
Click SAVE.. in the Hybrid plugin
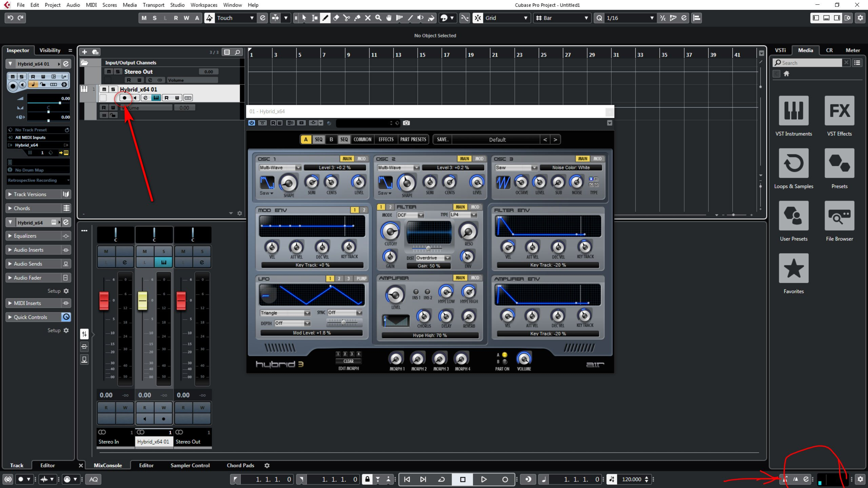click(442, 139)
